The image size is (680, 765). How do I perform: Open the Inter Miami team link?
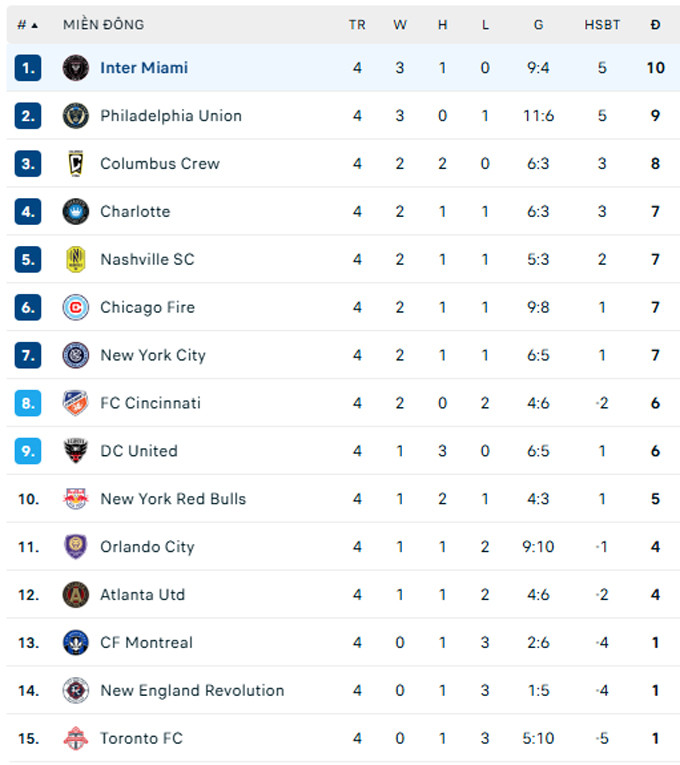[144, 68]
